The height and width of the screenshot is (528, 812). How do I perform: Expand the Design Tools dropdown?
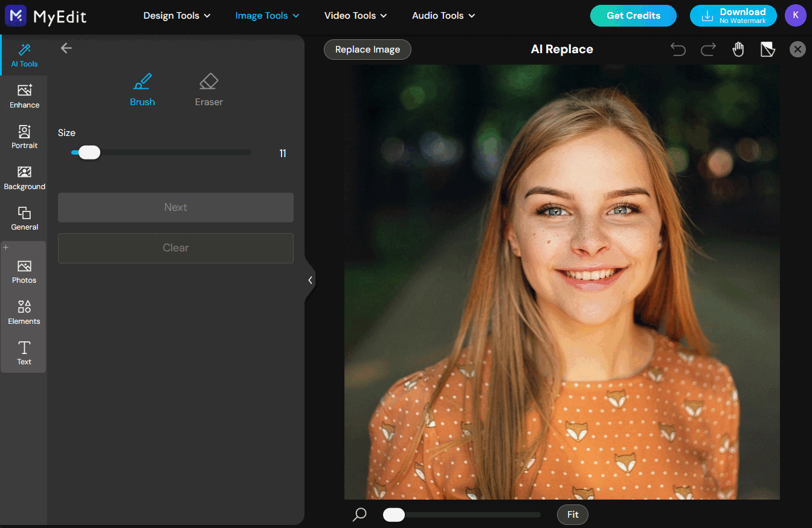[177, 16]
